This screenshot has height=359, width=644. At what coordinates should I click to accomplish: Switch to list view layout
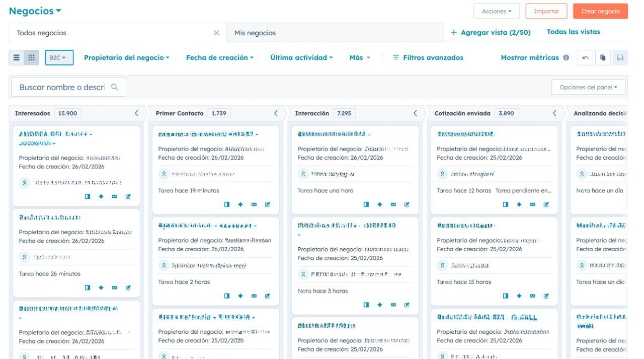(17, 57)
